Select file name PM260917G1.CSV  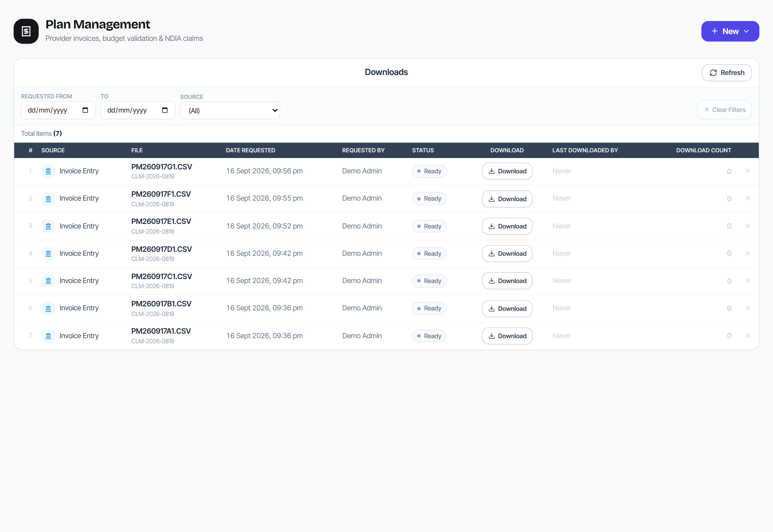tap(162, 167)
